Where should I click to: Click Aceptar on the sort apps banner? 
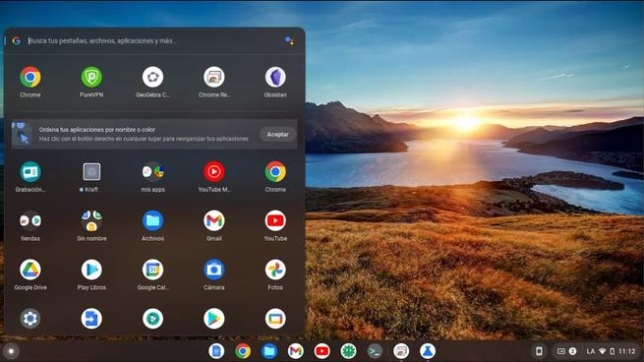click(x=277, y=135)
